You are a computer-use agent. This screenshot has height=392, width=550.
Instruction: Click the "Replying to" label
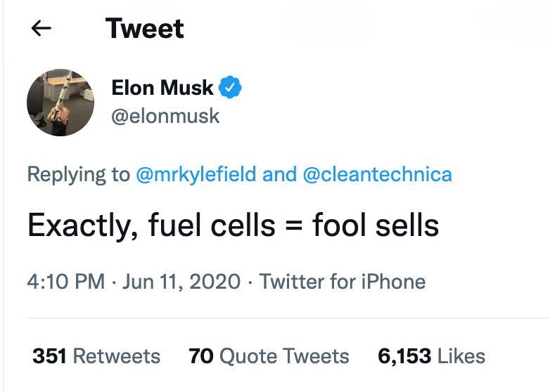pyautogui.click(x=78, y=174)
